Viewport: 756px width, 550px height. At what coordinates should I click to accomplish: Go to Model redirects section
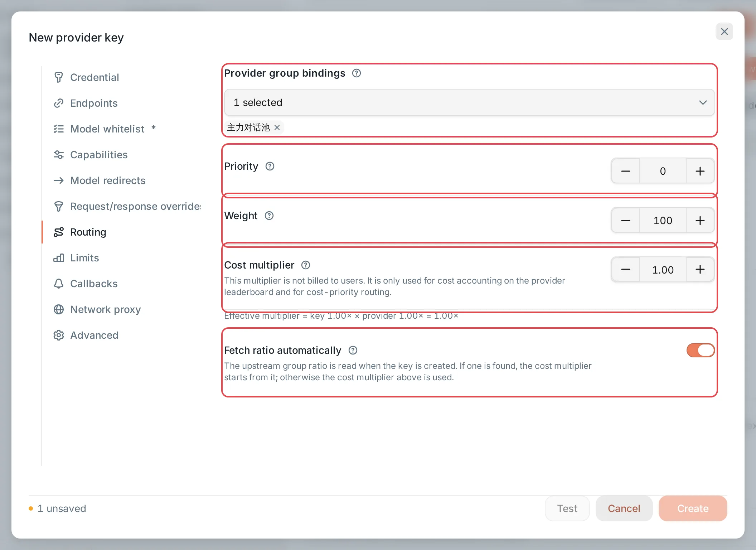click(108, 180)
